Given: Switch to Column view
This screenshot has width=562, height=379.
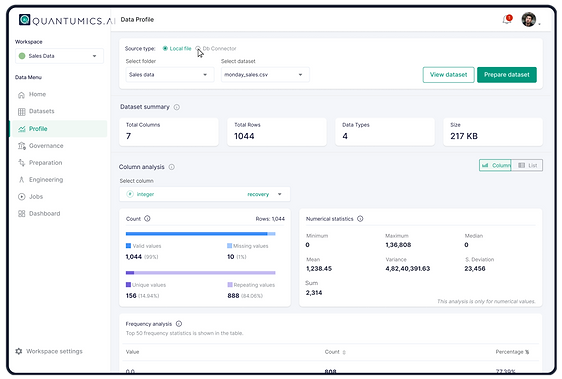Looking at the screenshot, I should click(x=495, y=165).
